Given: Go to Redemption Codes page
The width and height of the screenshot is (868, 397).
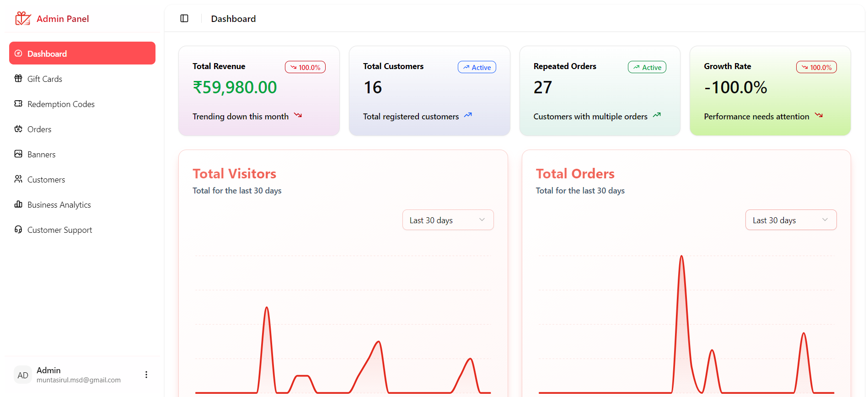Looking at the screenshot, I should (x=82, y=104).
